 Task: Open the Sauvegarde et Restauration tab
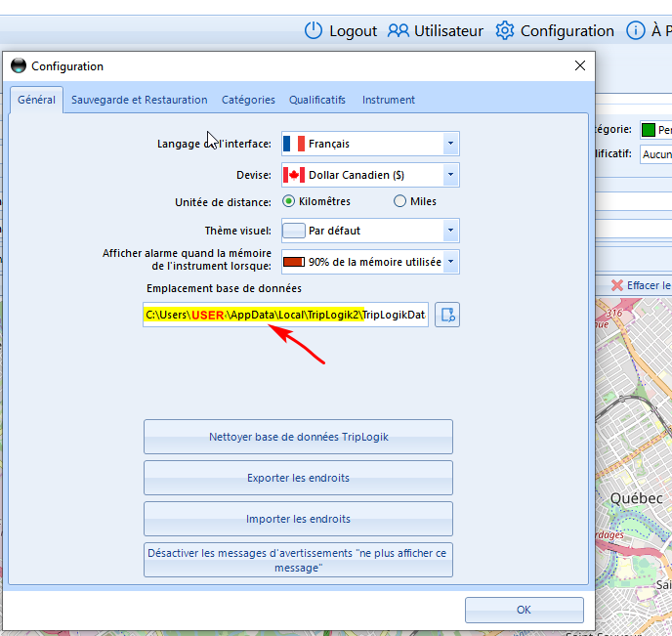(x=140, y=100)
